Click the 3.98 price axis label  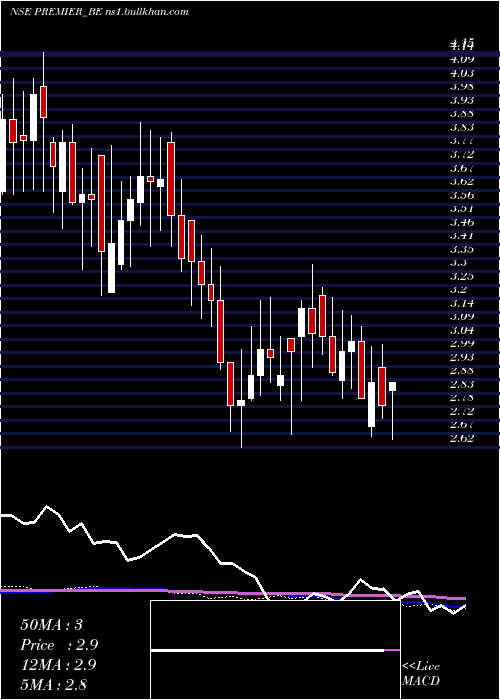tap(462, 86)
